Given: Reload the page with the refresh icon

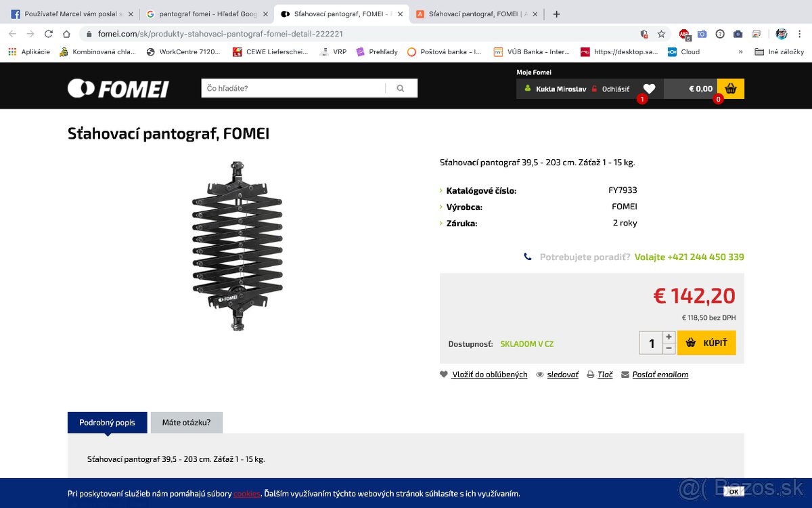Looking at the screenshot, I should [x=49, y=34].
